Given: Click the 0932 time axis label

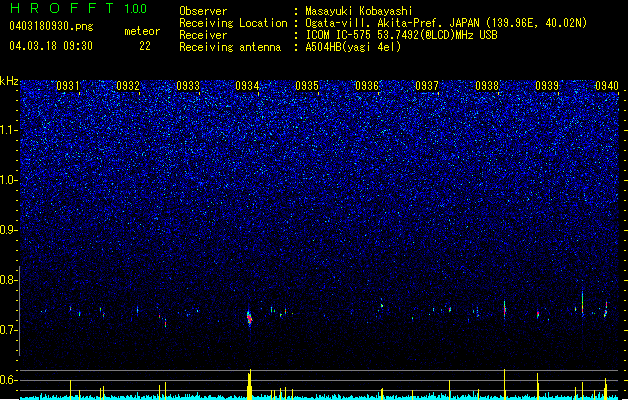Looking at the screenshot, I should tap(128, 86).
